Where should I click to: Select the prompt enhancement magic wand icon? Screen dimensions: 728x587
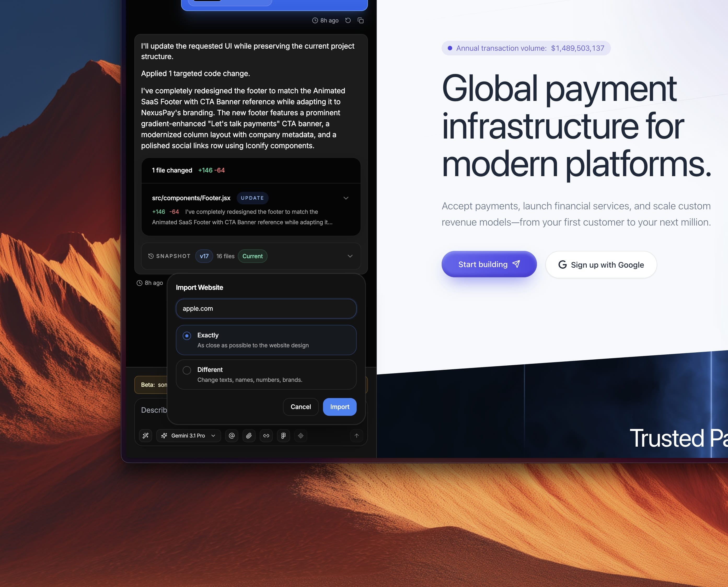[146, 435]
